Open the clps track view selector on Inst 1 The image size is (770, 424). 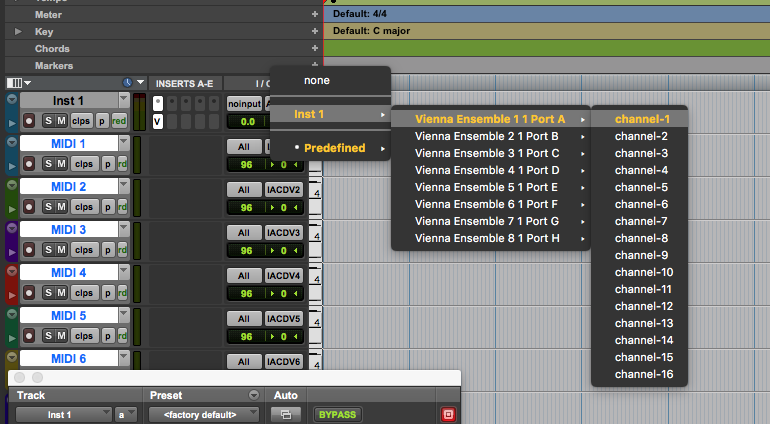click(x=81, y=121)
